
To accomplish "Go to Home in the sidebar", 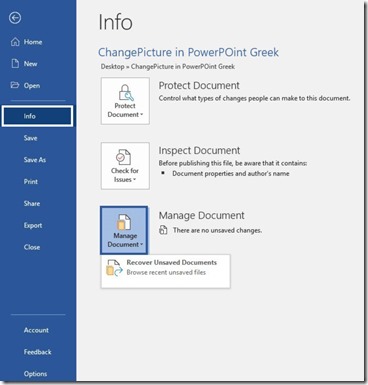I will (33, 42).
